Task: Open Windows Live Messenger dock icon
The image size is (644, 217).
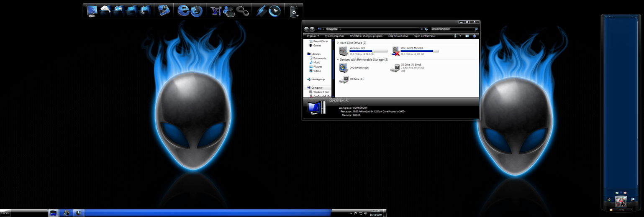Action: [x=229, y=11]
